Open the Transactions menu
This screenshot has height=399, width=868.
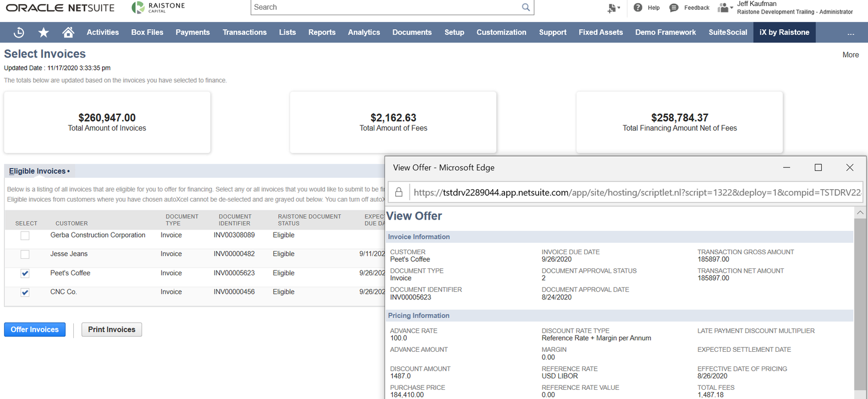tap(245, 33)
